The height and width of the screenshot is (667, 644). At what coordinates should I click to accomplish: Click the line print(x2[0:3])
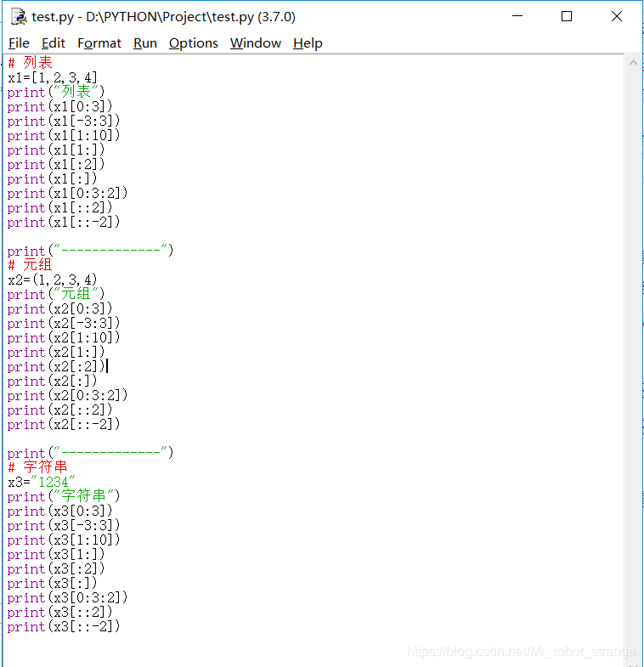point(59,308)
